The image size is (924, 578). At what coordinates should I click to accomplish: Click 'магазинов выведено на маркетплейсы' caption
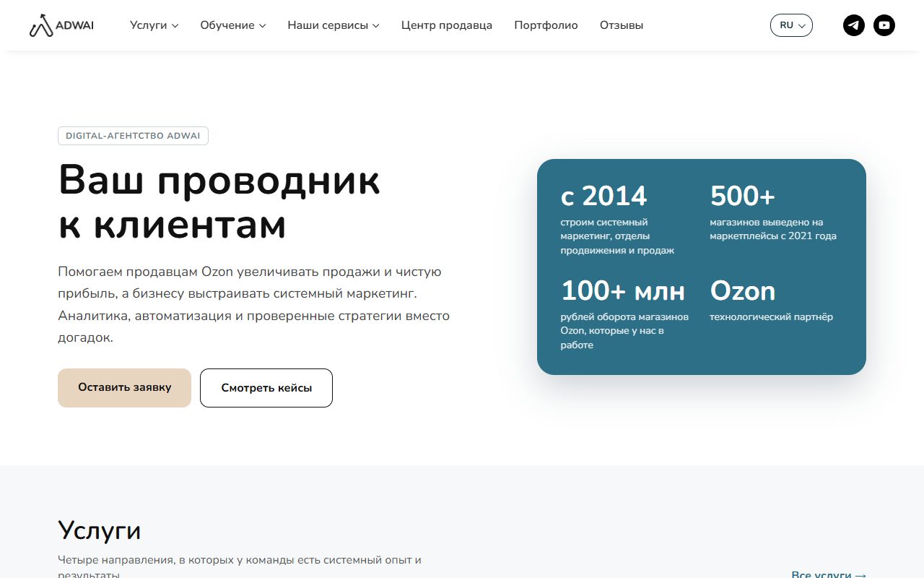pyautogui.click(x=773, y=229)
